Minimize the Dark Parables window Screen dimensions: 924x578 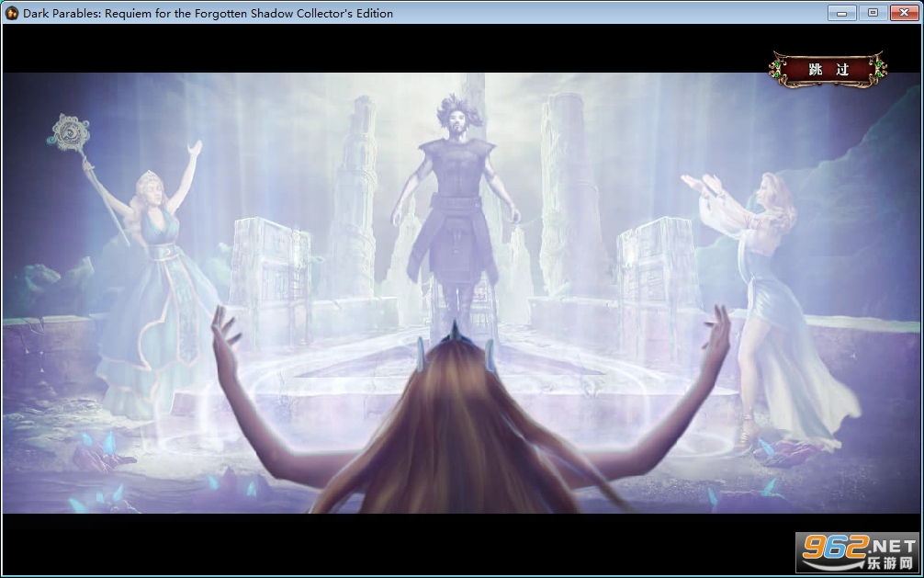pyautogui.click(x=842, y=12)
